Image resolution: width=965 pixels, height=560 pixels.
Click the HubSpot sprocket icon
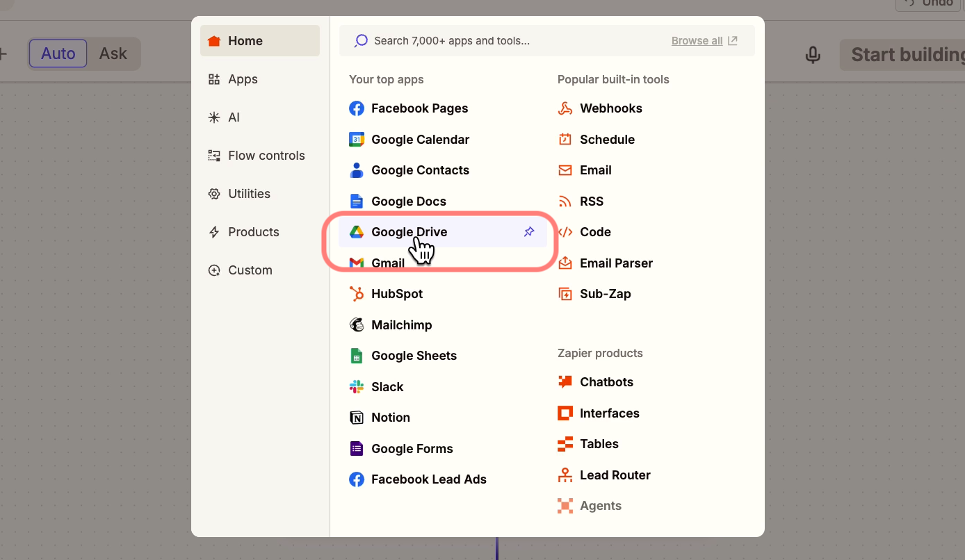pyautogui.click(x=357, y=294)
